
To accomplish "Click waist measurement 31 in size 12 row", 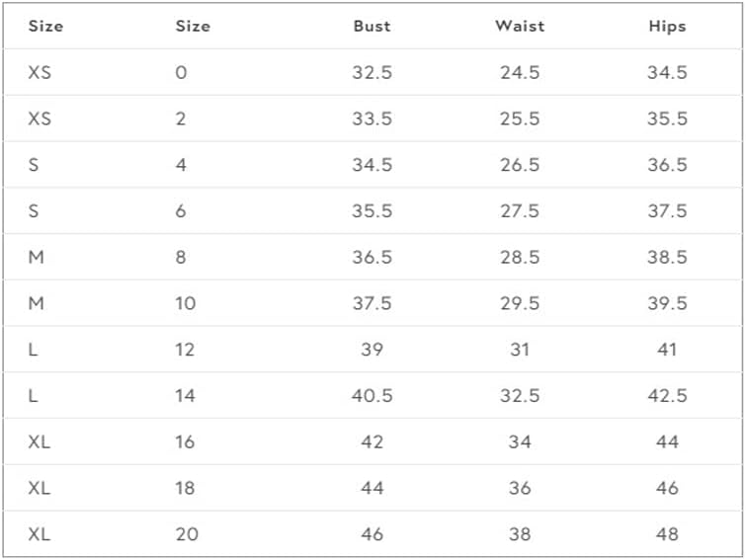I will (x=520, y=350).
